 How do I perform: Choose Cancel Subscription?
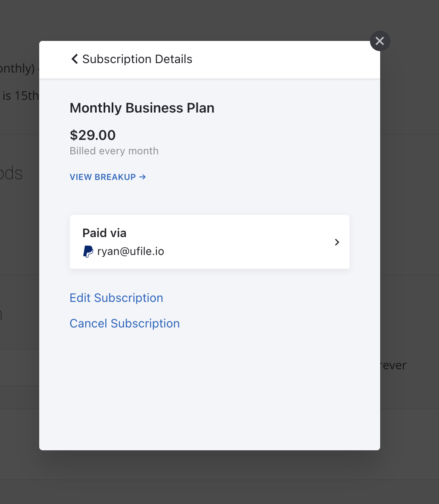click(124, 323)
